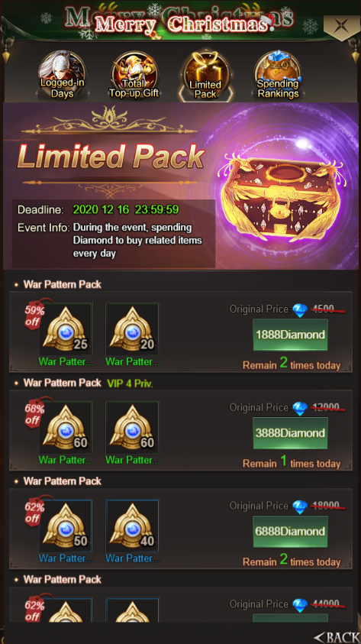Click the War Pattern item with quantity 20
Screen dimensions: 361x644
(x=133, y=329)
